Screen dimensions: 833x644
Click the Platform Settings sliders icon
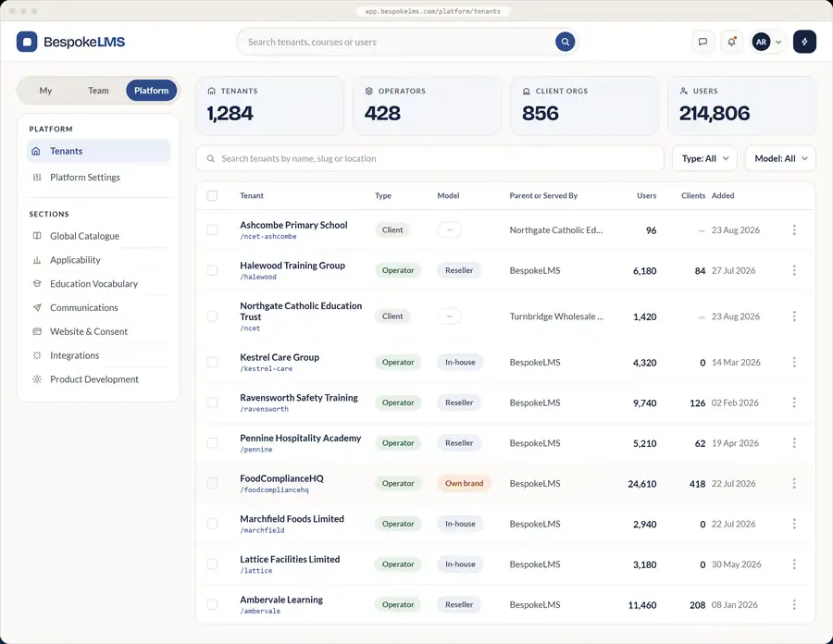(x=37, y=178)
